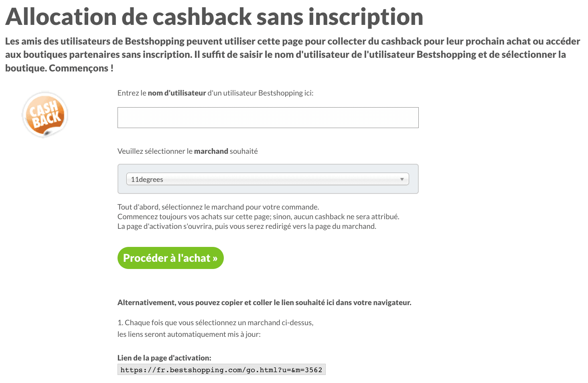
Task: Click the "Allocation de cashback sans inscription" heading
Action: pos(214,17)
